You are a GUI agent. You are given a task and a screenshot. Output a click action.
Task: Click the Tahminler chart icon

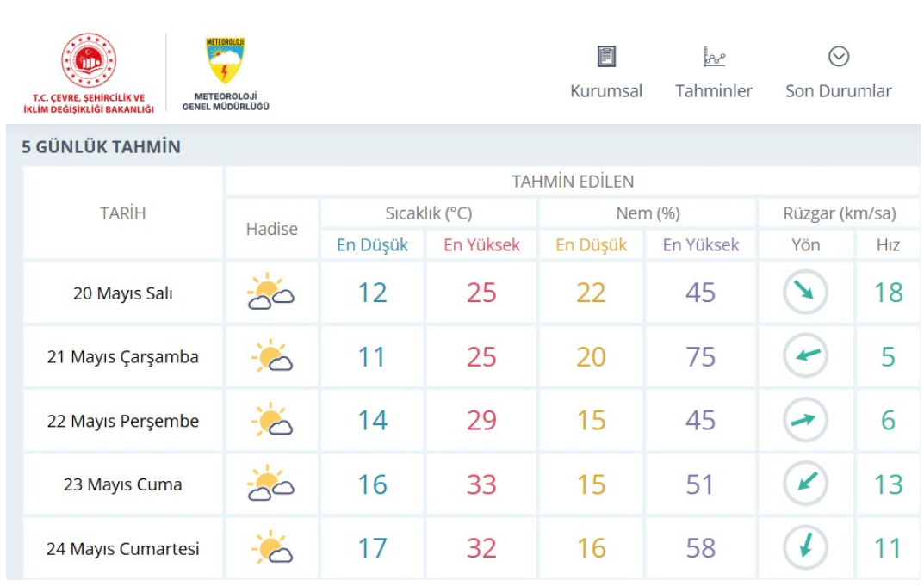click(714, 57)
